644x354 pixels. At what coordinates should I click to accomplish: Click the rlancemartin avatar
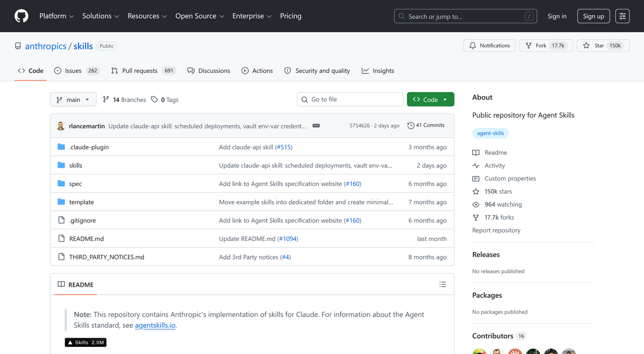tap(60, 126)
